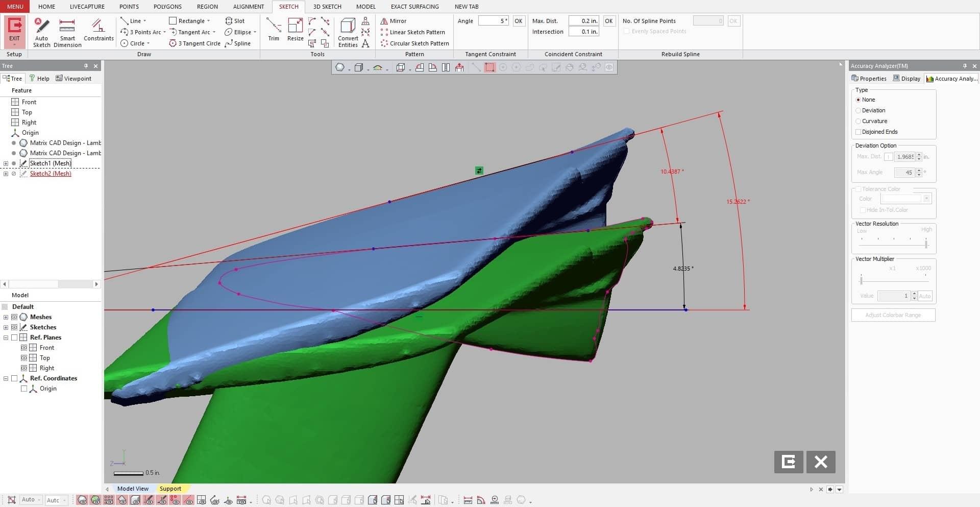Click the mesh visibility eye icon in the bottom toolbar
This screenshot has width=980, height=507.
[x=82, y=500]
